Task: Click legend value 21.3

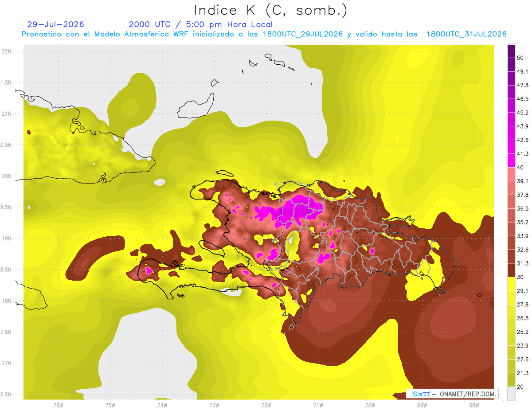Action: pyautogui.click(x=523, y=373)
